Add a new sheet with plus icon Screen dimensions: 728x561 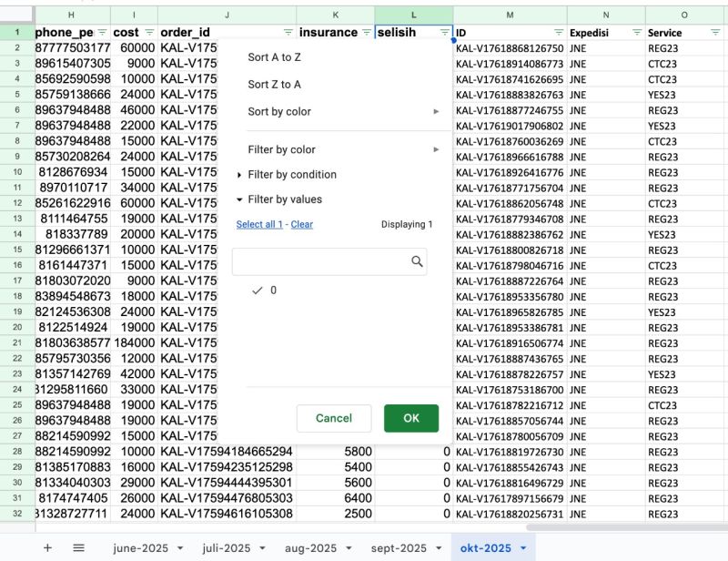(47, 547)
